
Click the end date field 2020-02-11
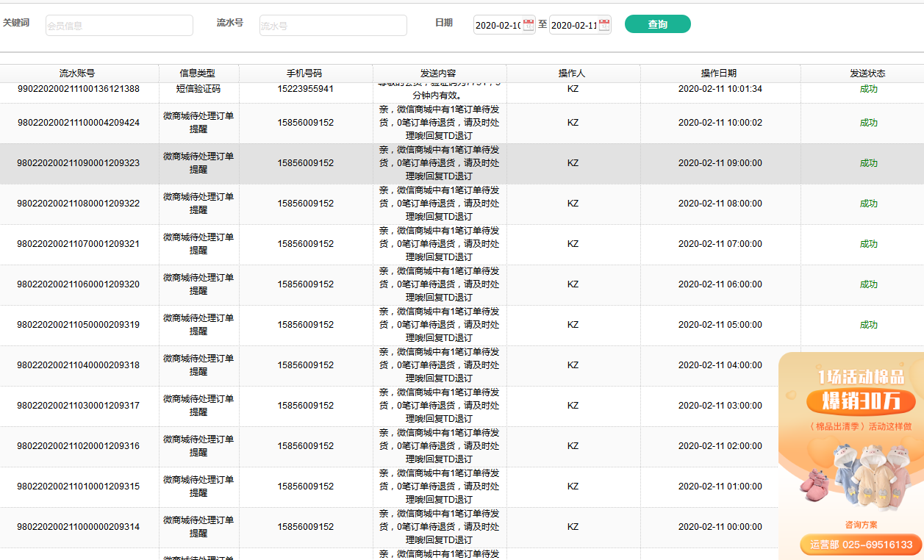coord(573,26)
